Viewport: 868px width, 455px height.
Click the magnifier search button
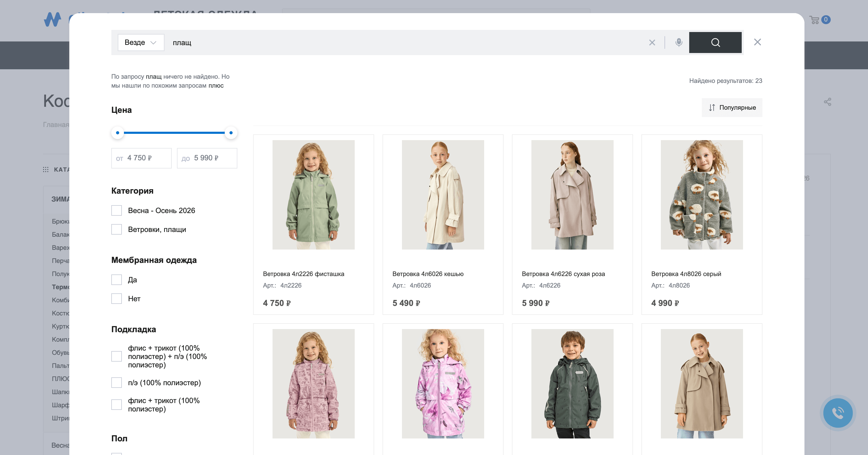[x=715, y=43]
